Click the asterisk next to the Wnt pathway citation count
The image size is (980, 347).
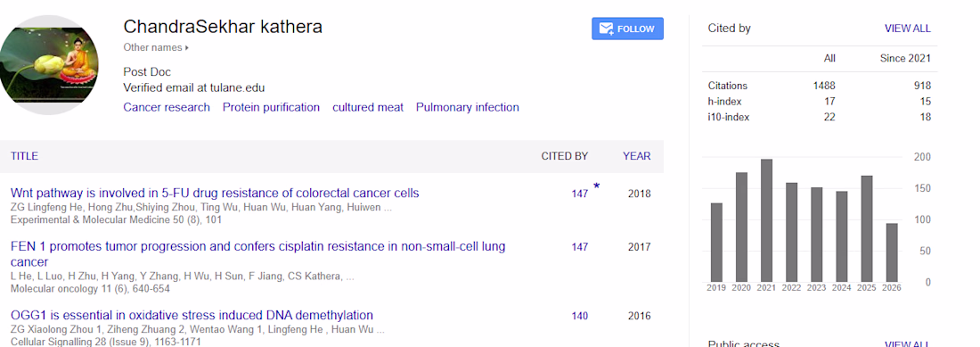coord(596,187)
